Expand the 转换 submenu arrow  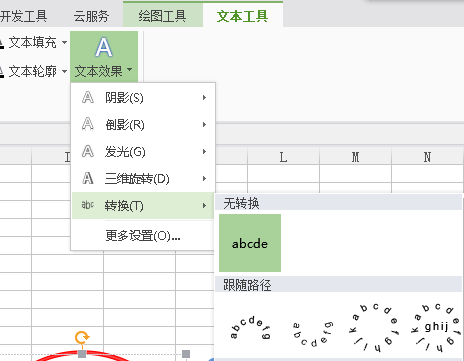[x=204, y=205]
